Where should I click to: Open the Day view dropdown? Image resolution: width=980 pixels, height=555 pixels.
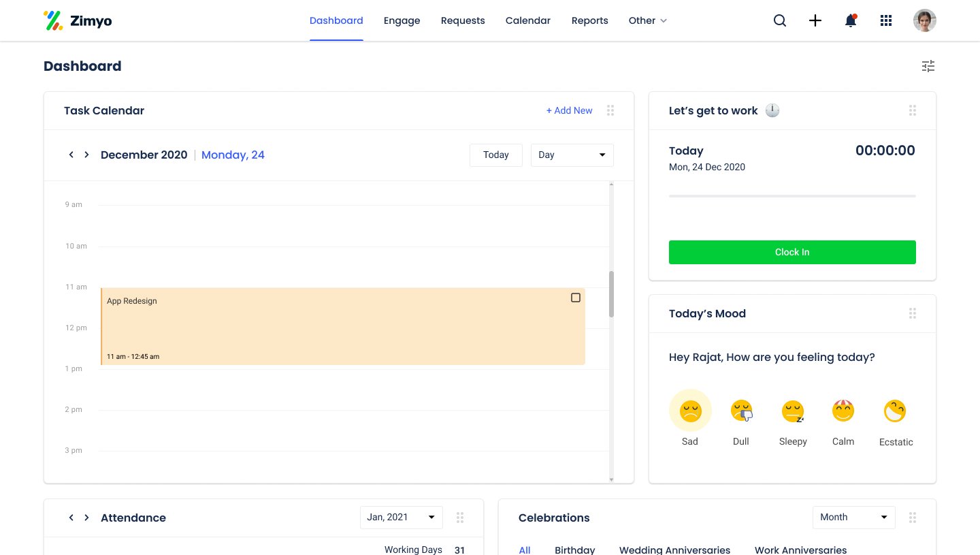pyautogui.click(x=572, y=155)
